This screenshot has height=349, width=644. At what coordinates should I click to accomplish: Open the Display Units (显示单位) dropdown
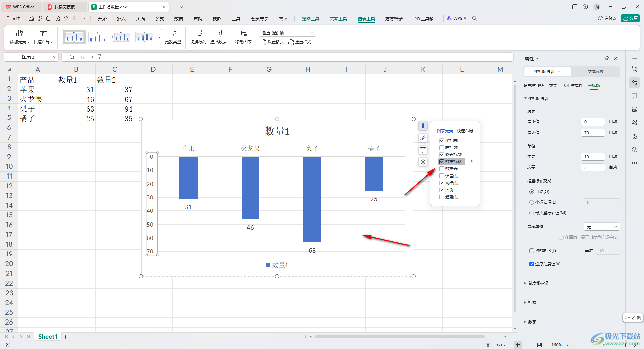pyautogui.click(x=602, y=227)
